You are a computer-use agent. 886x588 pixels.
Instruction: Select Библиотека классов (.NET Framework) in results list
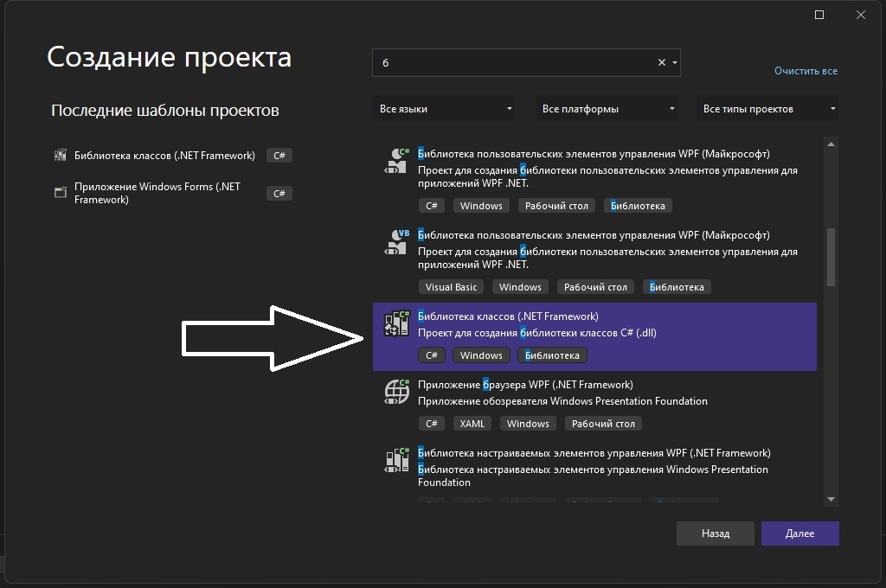508,316
